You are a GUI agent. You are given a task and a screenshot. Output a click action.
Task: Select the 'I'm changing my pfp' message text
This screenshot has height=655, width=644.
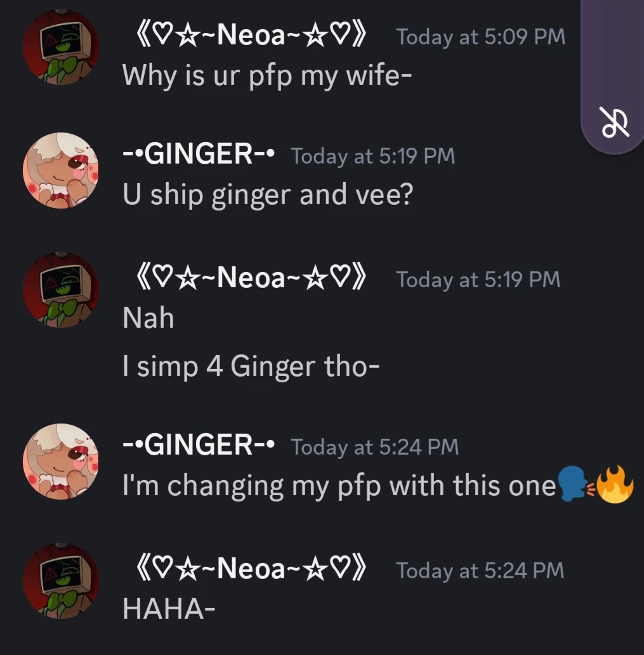coord(339,486)
